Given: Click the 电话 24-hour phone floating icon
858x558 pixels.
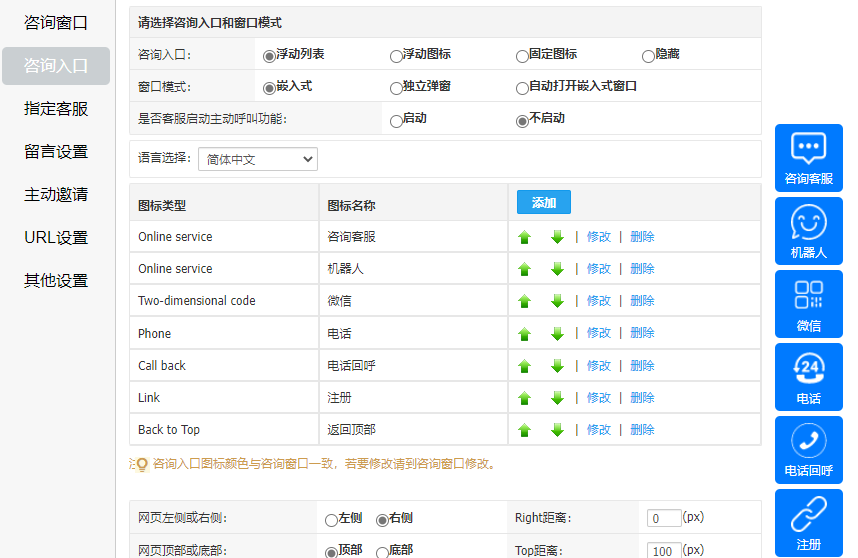Looking at the screenshot, I should click(808, 376).
